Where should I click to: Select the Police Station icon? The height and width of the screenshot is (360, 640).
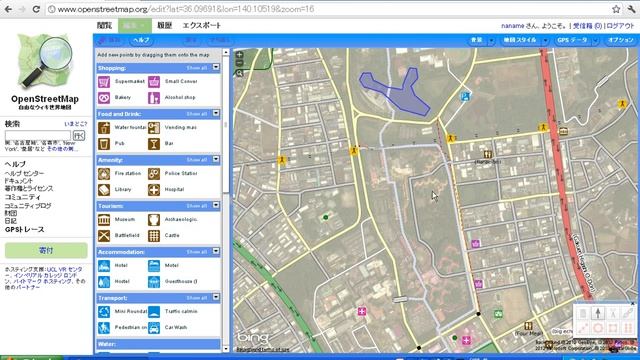click(154, 174)
